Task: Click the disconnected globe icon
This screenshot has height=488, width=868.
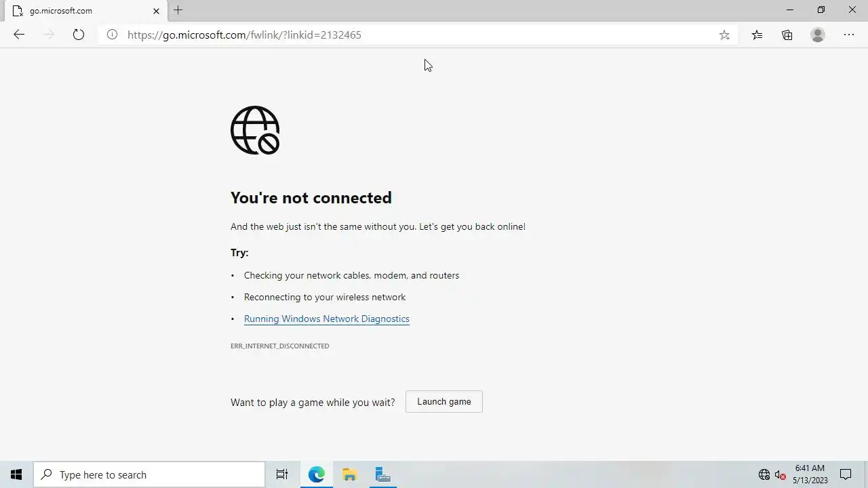Action: coord(255,130)
